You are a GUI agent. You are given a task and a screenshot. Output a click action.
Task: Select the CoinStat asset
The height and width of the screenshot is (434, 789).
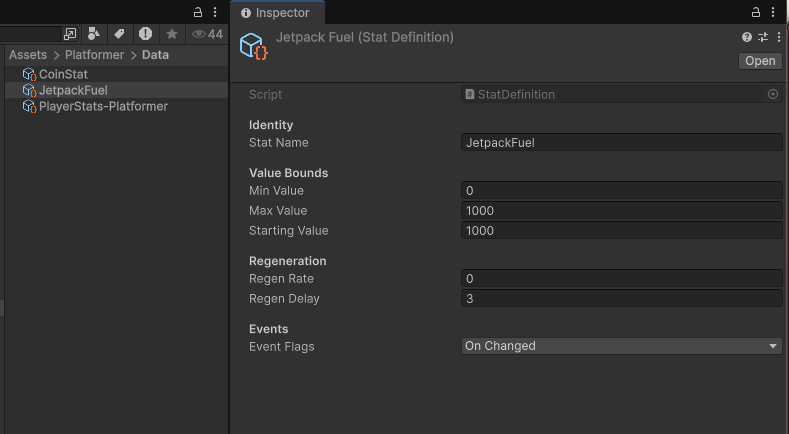63,75
